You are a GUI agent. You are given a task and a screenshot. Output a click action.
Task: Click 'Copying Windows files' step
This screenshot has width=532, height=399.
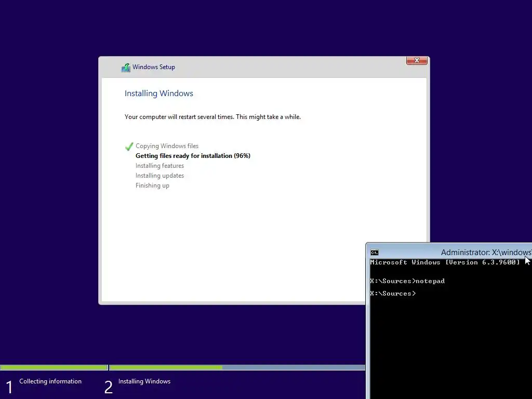click(x=167, y=146)
